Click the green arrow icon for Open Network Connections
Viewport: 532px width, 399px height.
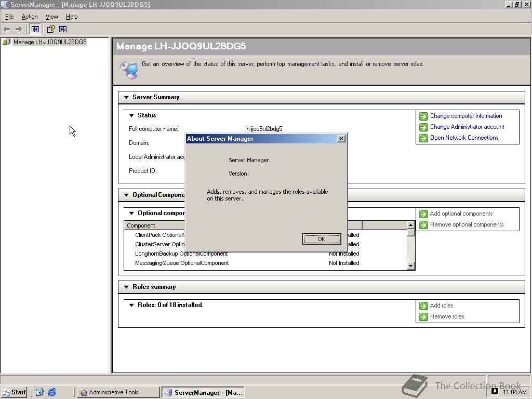[x=423, y=138]
